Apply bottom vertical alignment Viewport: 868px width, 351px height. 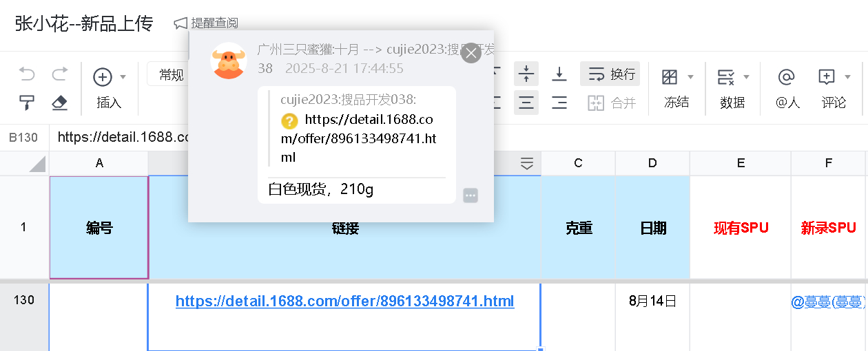[559, 74]
